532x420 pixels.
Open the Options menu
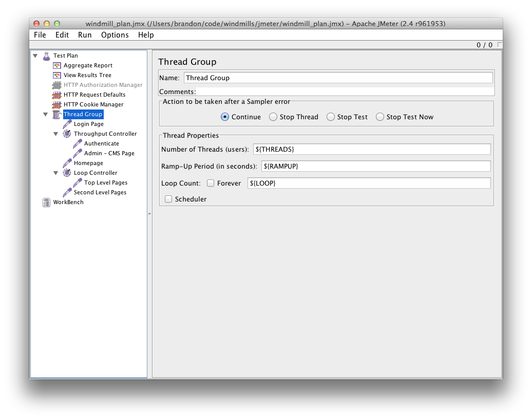[x=115, y=35]
